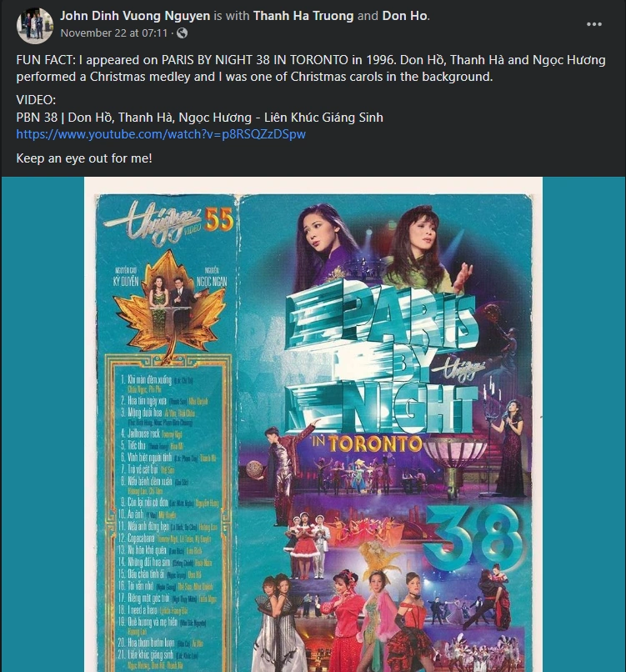This screenshot has width=626, height=672.
Task: Open the YouTube video link in the post
Action: click(x=161, y=134)
